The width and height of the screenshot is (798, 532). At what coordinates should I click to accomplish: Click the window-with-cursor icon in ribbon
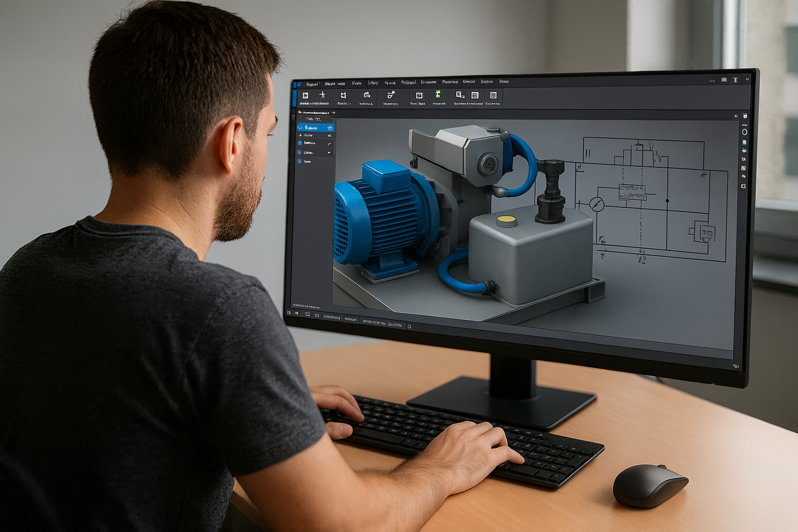tap(459, 95)
